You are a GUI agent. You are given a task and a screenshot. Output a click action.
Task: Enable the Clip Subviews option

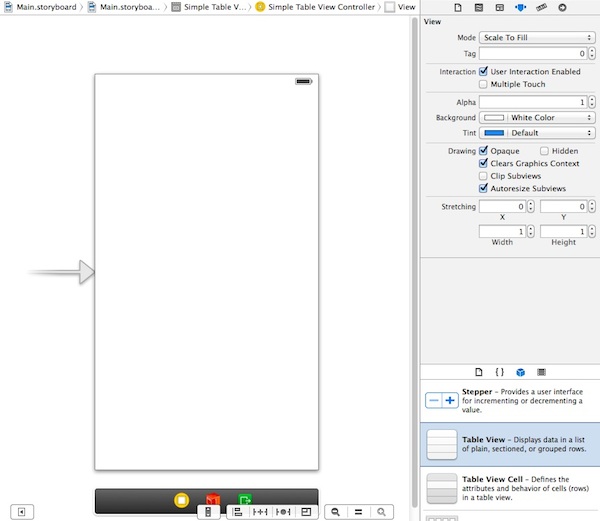pos(484,176)
